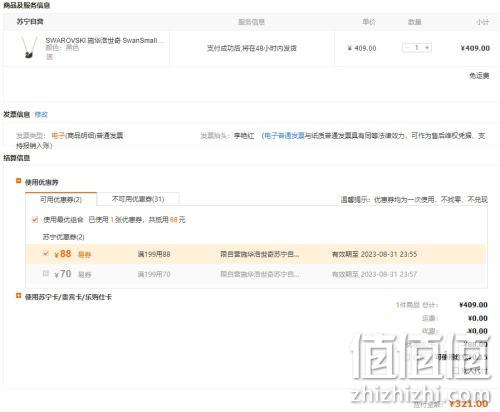
Task: Expand the 使用苏宁卡 section
Action: (19, 296)
